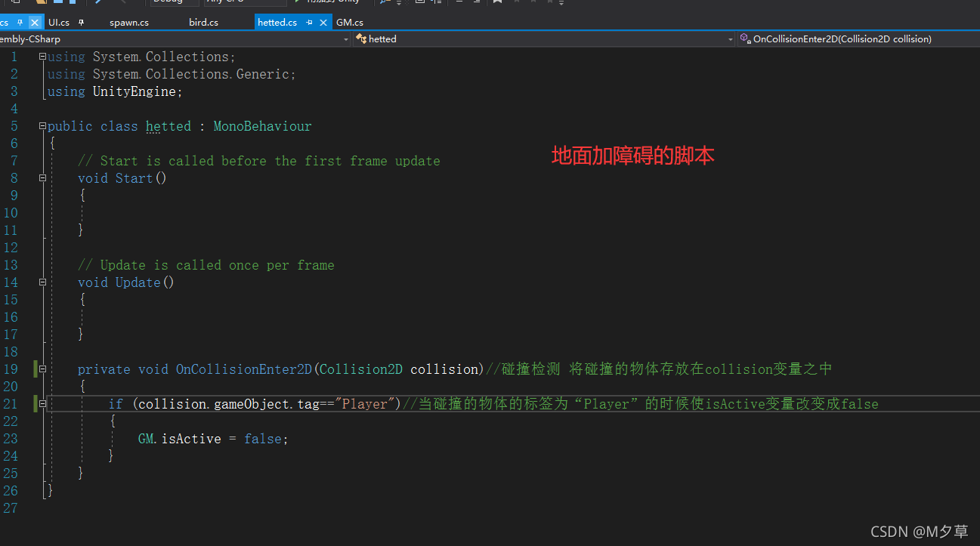Click the MonoBehaviour base class name

click(x=262, y=126)
